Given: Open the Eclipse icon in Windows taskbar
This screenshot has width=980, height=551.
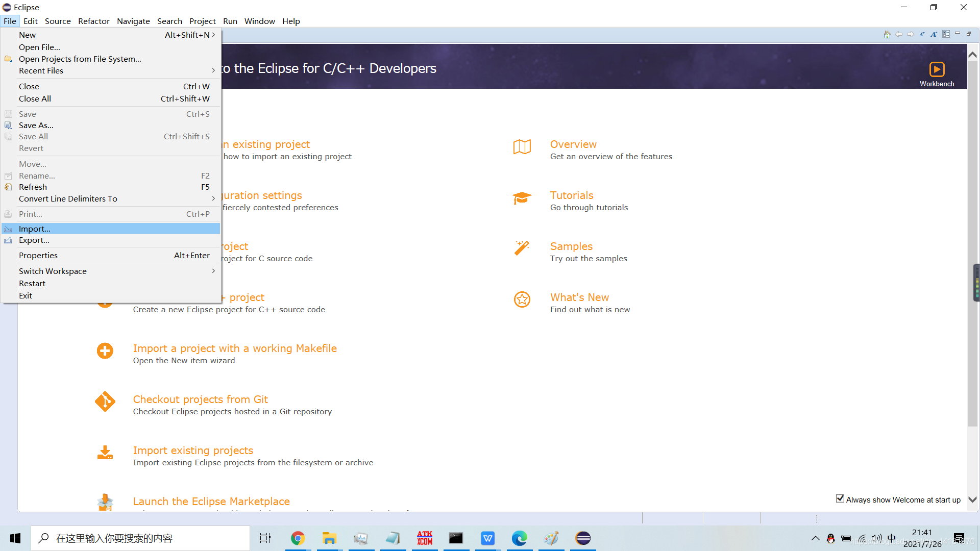Looking at the screenshot, I should pyautogui.click(x=583, y=538).
